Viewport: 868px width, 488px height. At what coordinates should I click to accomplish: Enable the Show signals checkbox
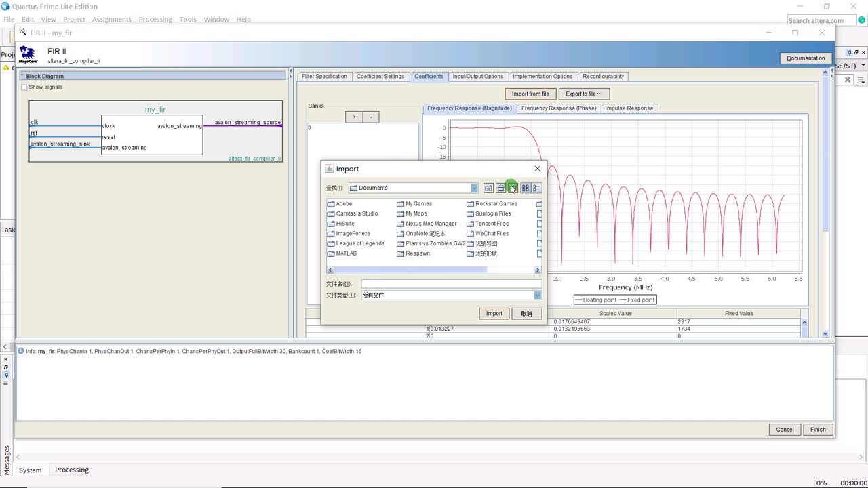(x=24, y=87)
